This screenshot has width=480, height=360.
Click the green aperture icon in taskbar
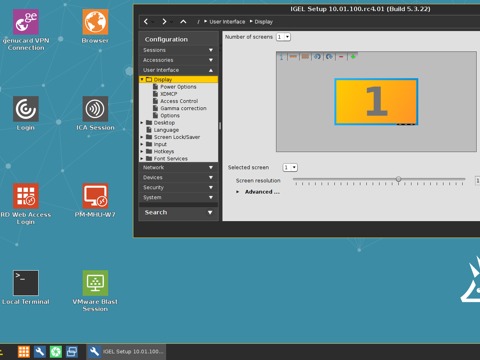tap(56, 351)
